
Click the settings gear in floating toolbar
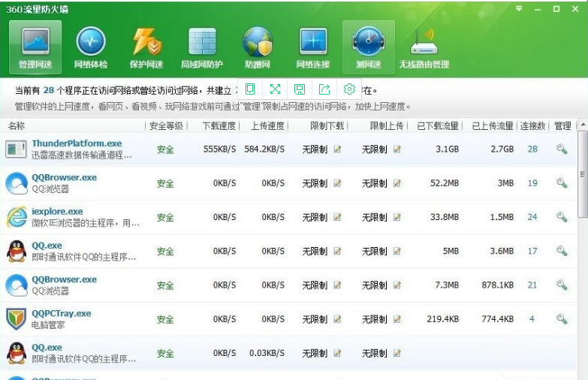click(349, 89)
